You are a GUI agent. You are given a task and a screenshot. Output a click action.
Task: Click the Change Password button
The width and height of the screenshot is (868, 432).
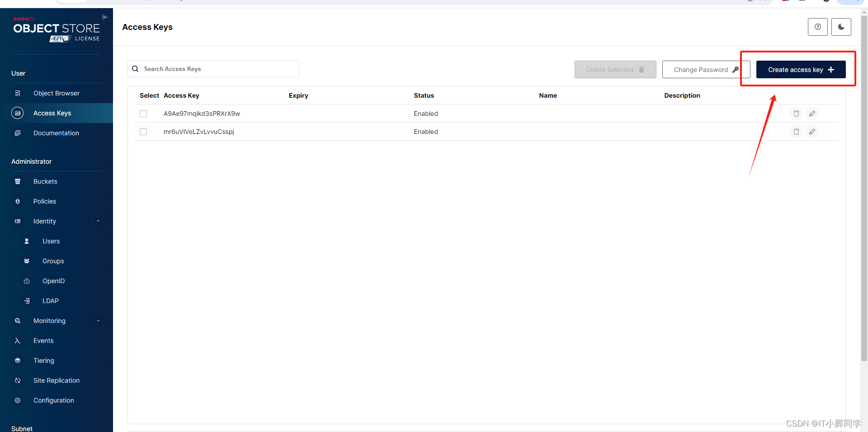point(706,70)
